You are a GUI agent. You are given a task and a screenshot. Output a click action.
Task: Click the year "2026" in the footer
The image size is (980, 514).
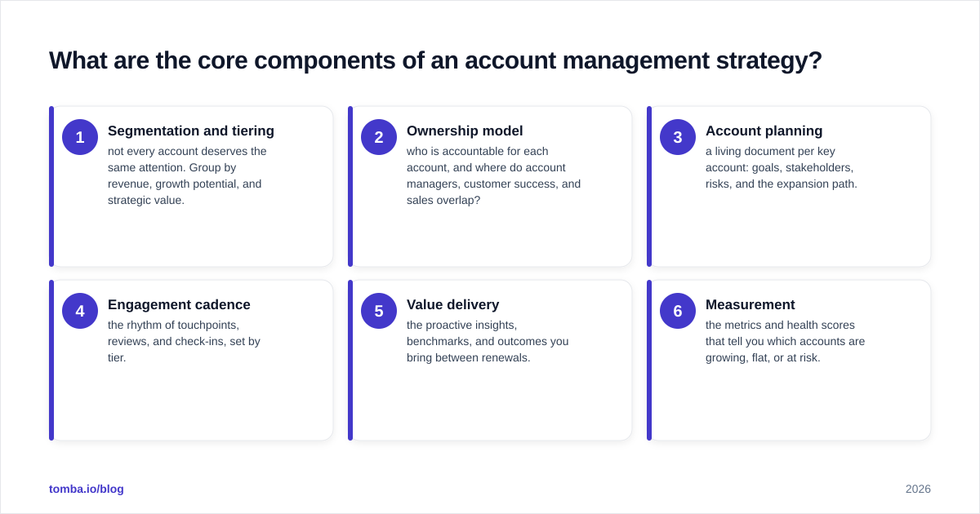point(918,489)
